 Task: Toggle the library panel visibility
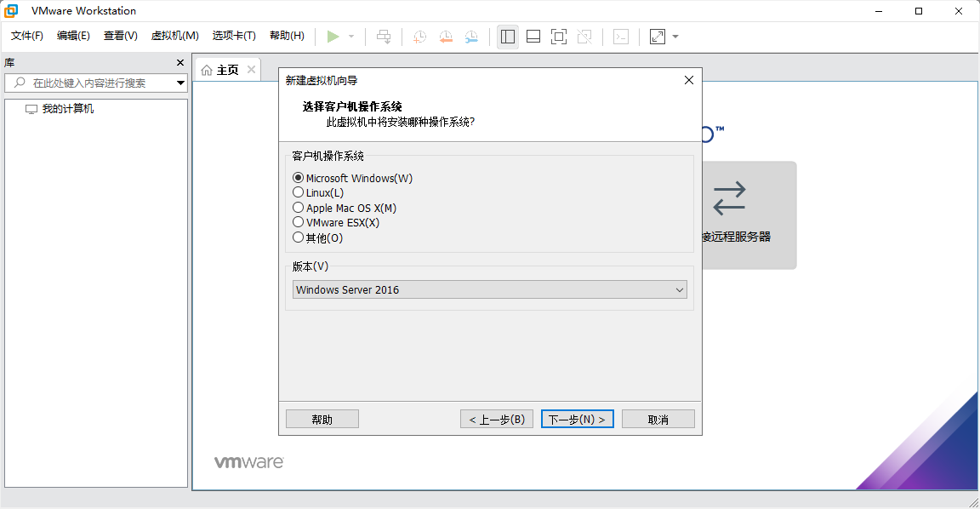point(507,36)
